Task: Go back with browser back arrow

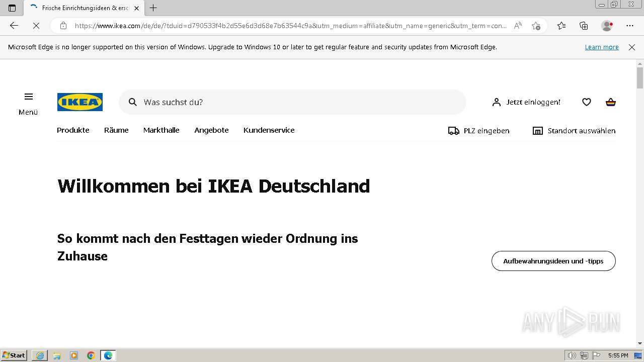Action: tap(14, 26)
